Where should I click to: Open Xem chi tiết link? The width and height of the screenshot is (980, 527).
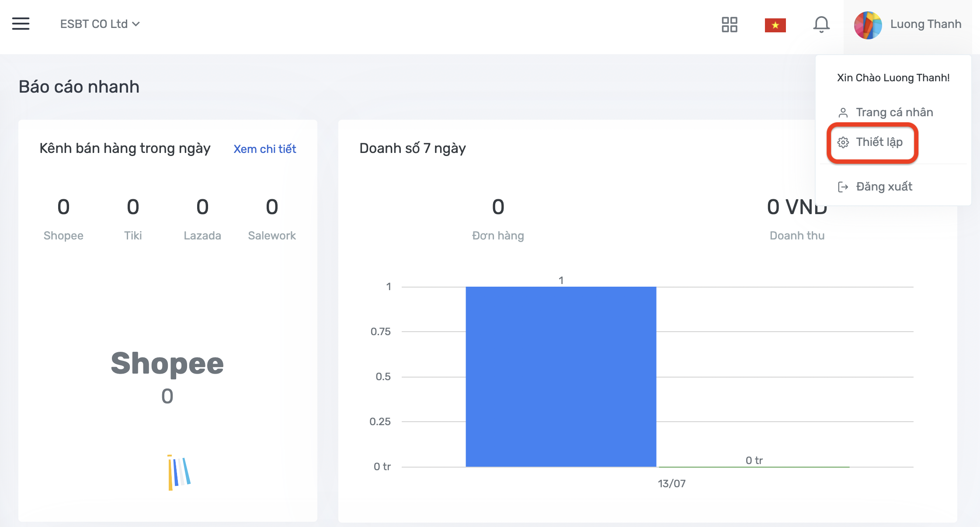(265, 149)
